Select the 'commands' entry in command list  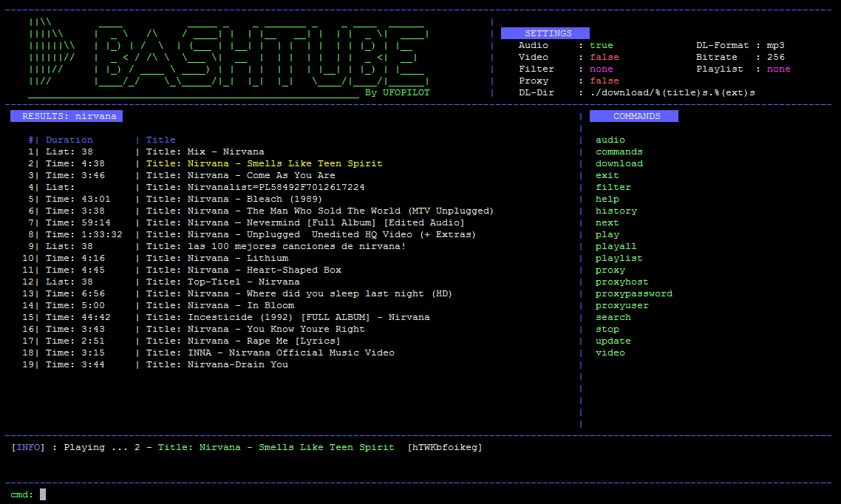pos(619,151)
